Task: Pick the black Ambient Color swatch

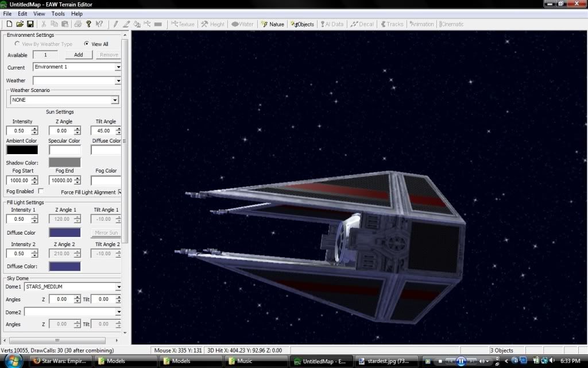Action: (x=22, y=150)
